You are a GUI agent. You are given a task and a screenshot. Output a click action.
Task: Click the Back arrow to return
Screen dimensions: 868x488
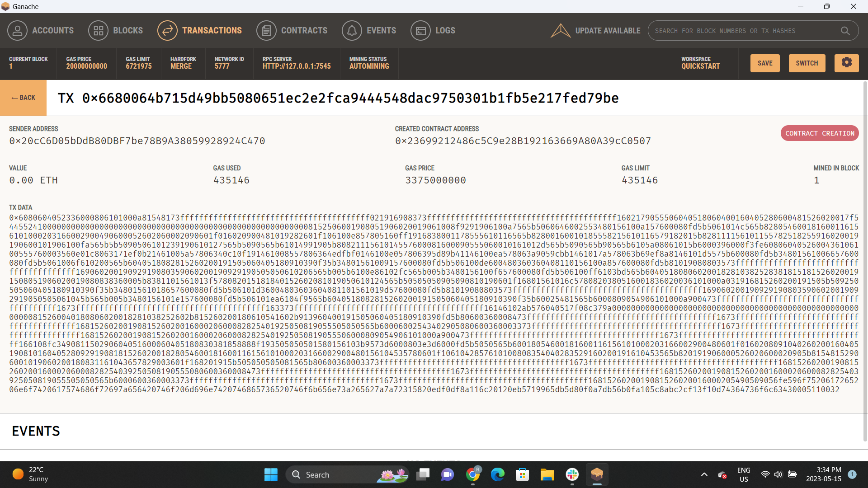[23, 98]
